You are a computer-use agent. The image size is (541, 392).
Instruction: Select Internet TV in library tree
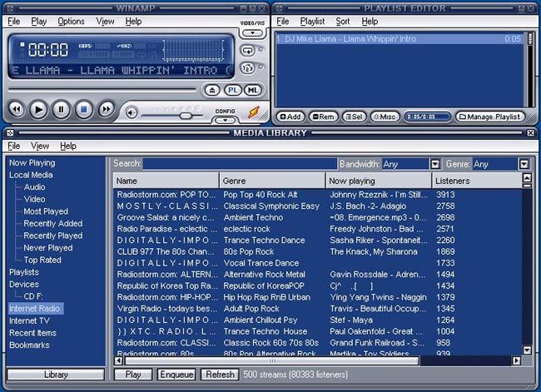[29, 321]
